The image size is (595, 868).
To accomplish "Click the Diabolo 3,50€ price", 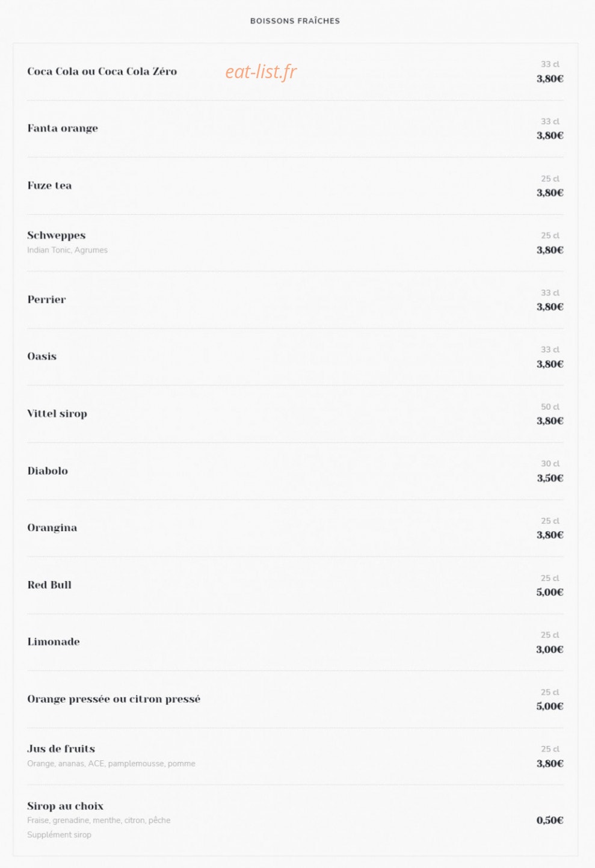I will click(550, 478).
